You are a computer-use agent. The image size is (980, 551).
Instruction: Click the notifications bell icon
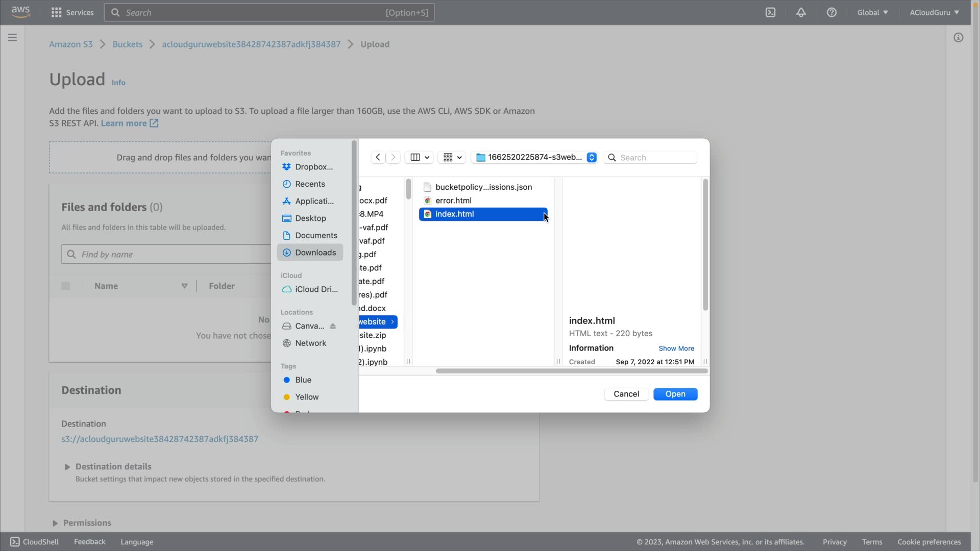[x=801, y=12]
